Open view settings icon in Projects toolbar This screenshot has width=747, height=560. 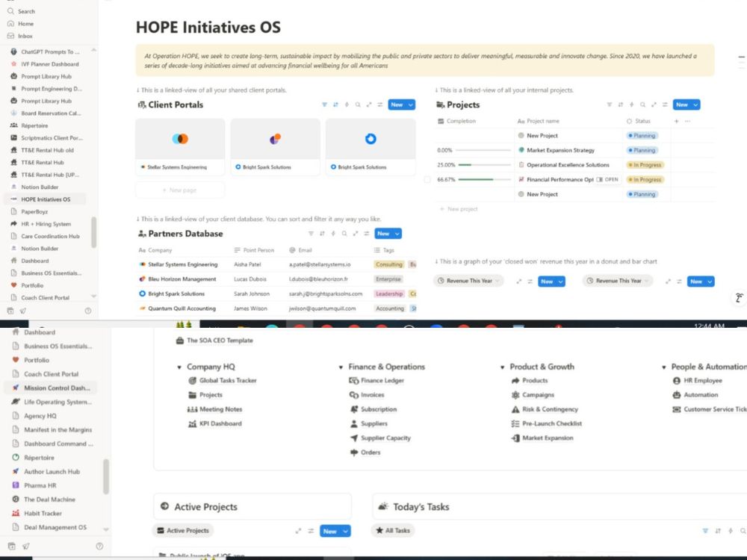click(665, 105)
